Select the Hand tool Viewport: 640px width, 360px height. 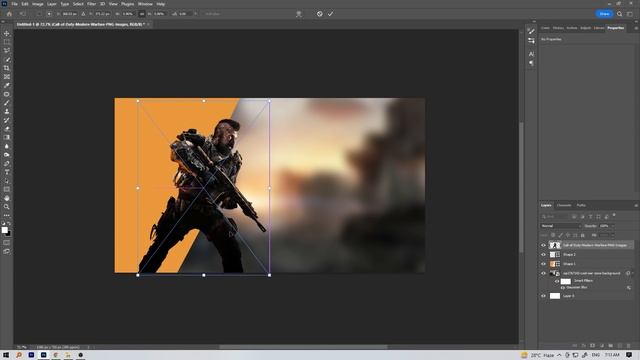(x=7, y=198)
